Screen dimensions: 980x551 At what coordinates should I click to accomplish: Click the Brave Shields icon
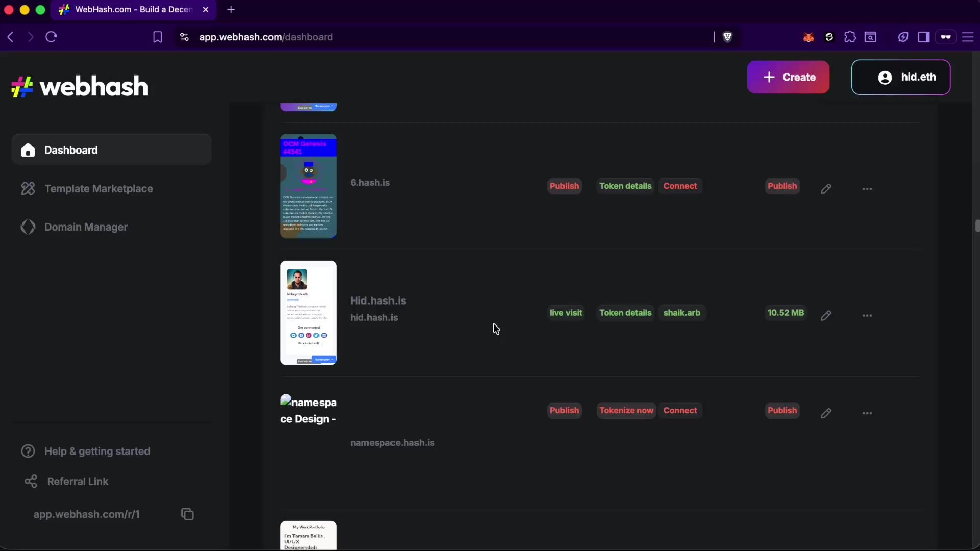pyautogui.click(x=728, y=37)
